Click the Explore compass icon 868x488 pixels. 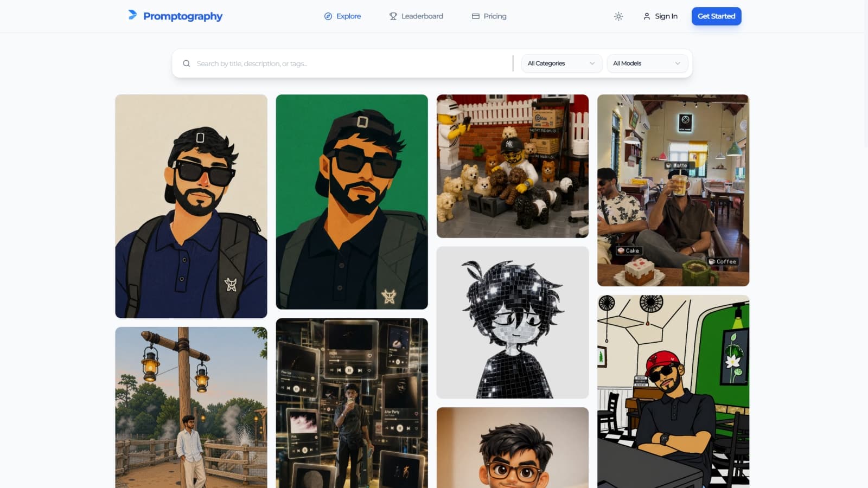[328, 16]
